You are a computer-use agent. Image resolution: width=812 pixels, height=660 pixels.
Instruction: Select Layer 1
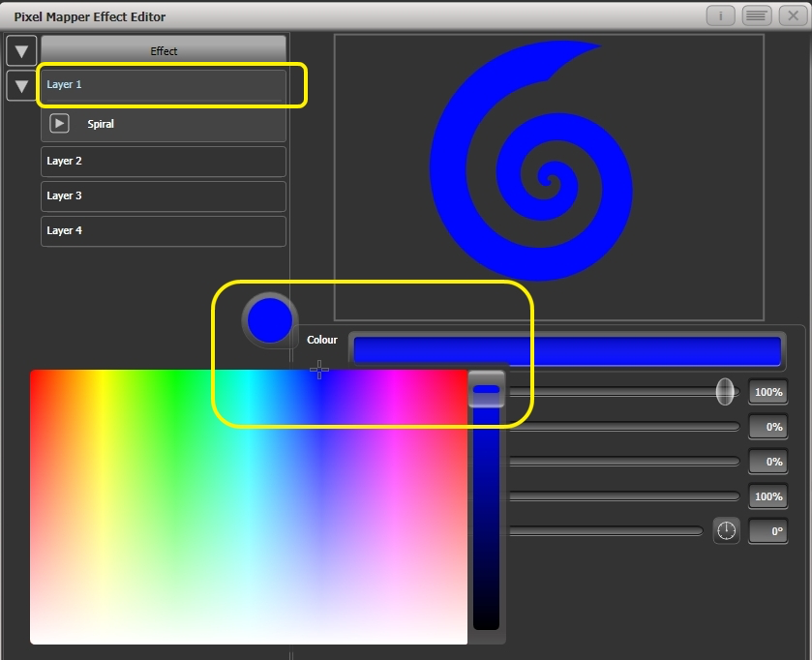(x=163, y=85)
